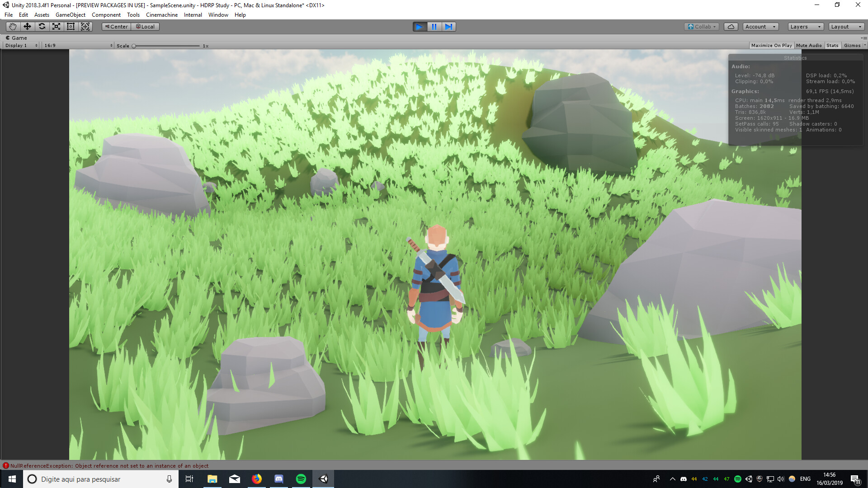Advance one frame with the step button
The width and height of the screenshot is (868, 488).
pos(448,27)
